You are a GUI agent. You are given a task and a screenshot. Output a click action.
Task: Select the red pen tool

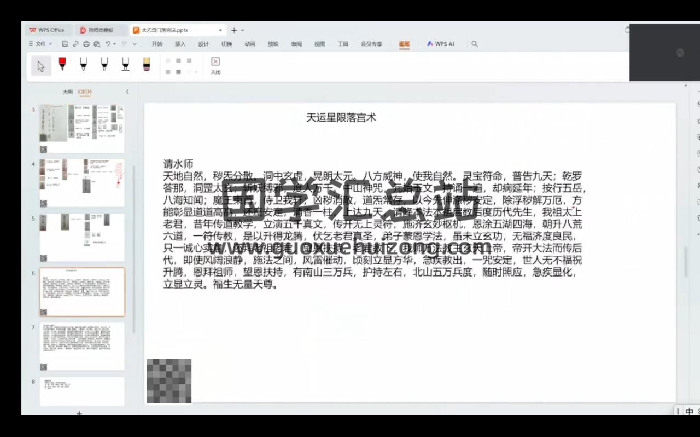[x=61, y=65]
